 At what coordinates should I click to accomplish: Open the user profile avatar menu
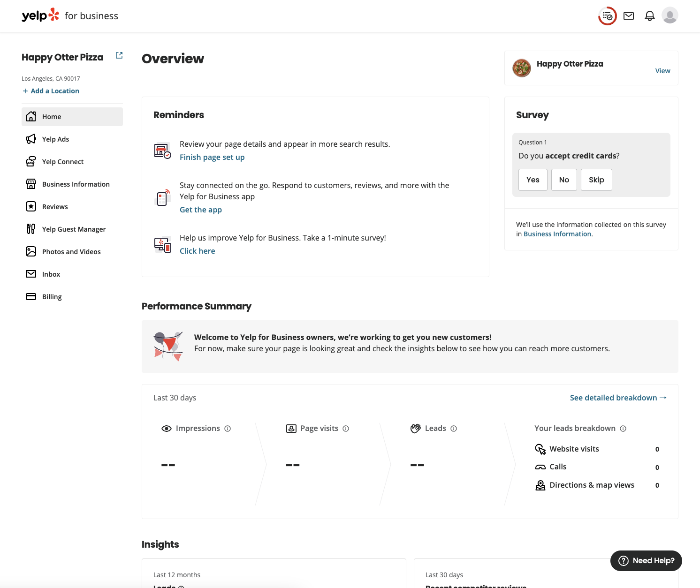coord(670,15)
